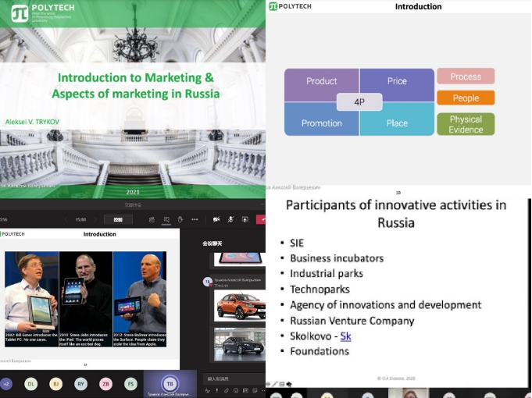Click the Promotion block in the 4P diagram
Image resolution: width=532 pixels, height=398 pixels.
coord(321,123)
